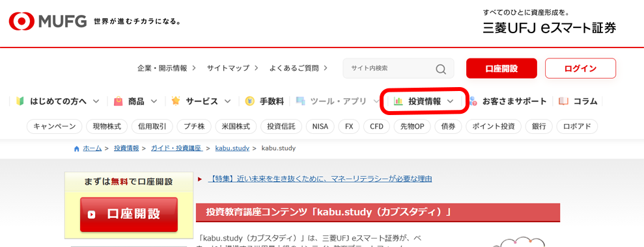The width and height of the screenshot is (644, 247).
Task: Expand the ツール・アプリ menu chevron
Action: pyautogui.click(x=376, y=101)
